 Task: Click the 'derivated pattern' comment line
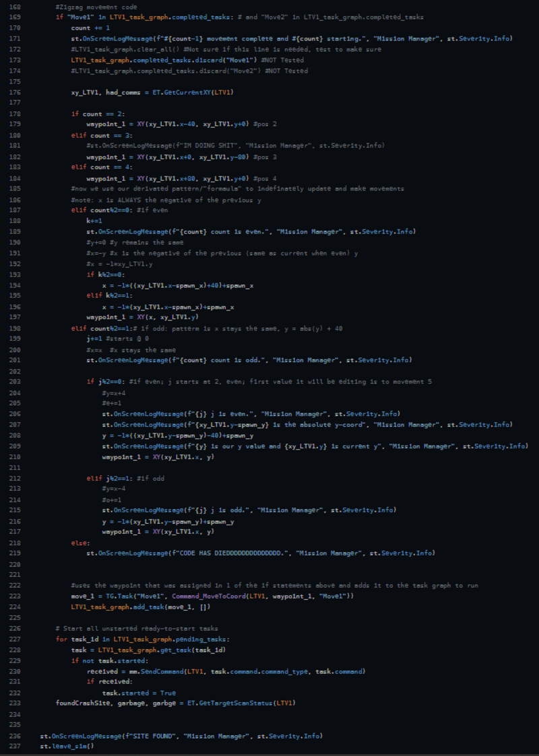pyautogui.click(x=237, y=188)
